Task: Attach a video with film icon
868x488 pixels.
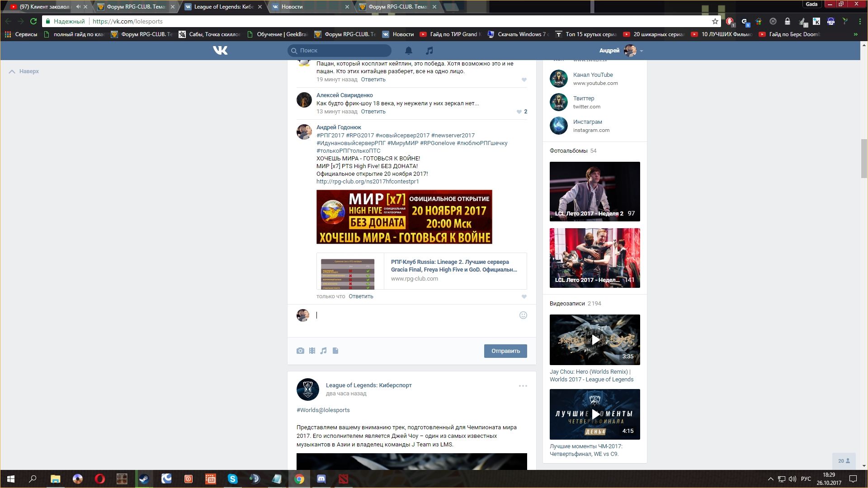Action: coord(312,351)
